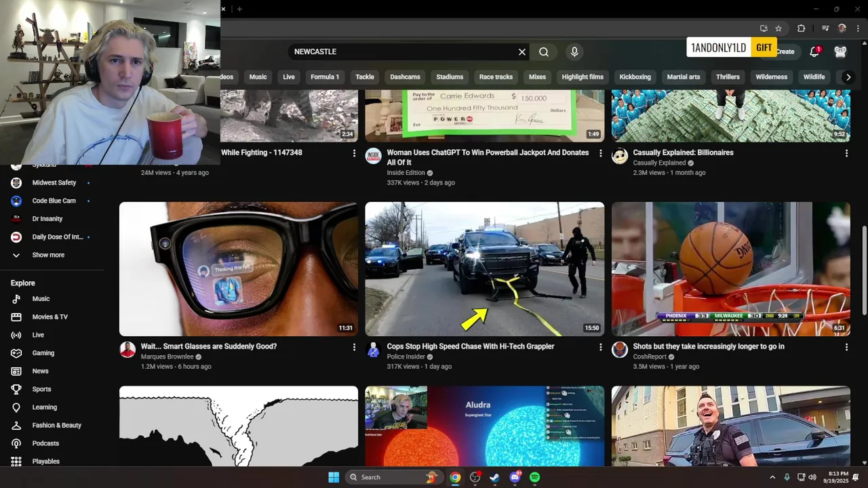Viewport: 868px width, 488px height.
Task: Open Chrome extensions puzzle icon
Action: pyautogui.click(x=801, y=28)
